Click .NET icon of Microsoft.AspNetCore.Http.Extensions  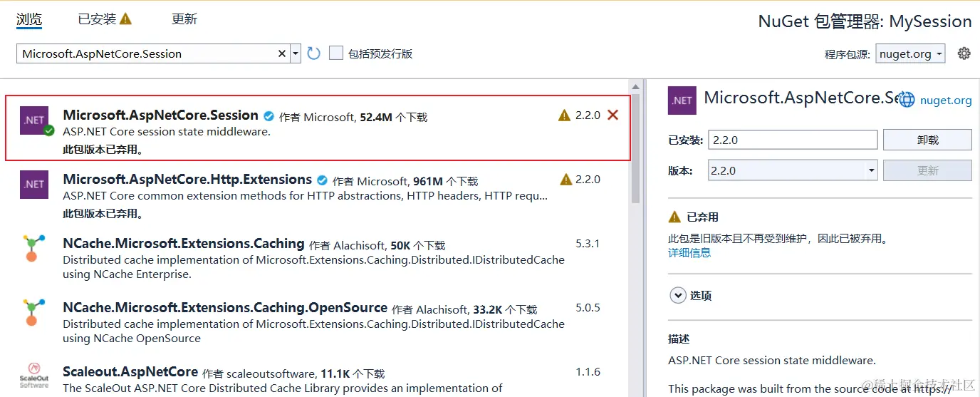[x=34, y=184]
